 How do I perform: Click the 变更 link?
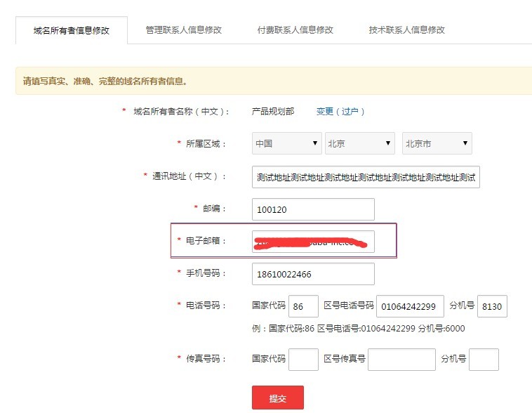[324, 112]
